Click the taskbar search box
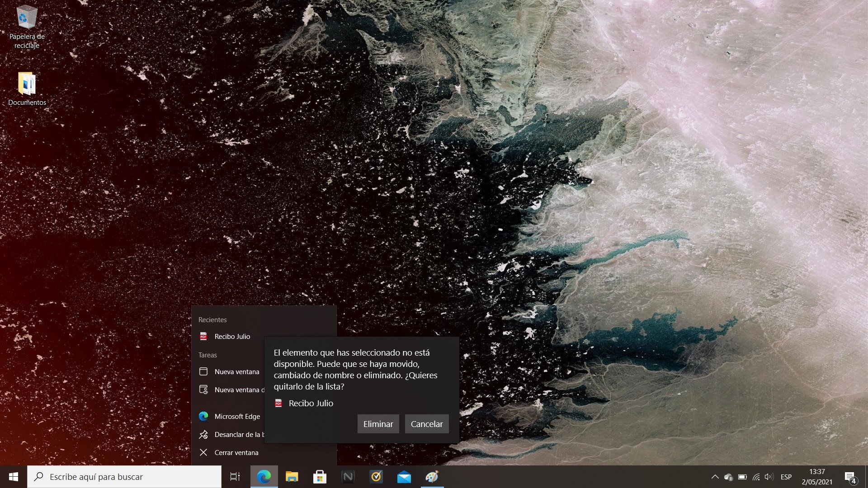868x488 pixels. tap(124, 477)
